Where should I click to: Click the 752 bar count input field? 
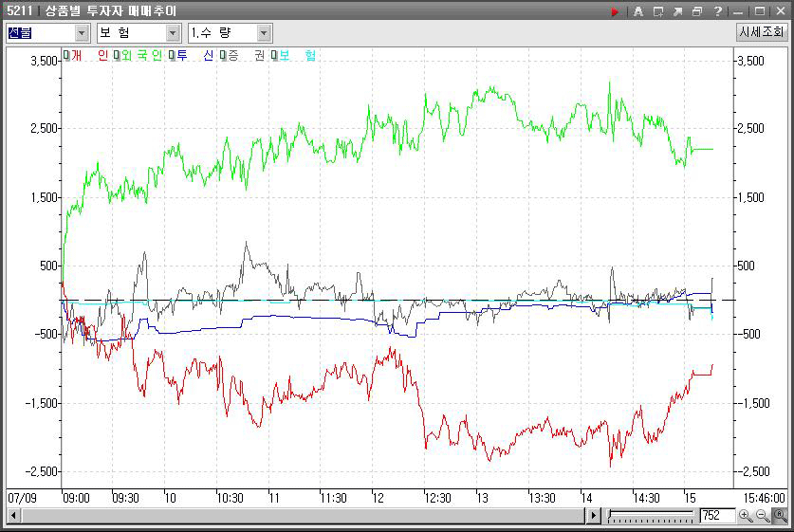point(717,516)
